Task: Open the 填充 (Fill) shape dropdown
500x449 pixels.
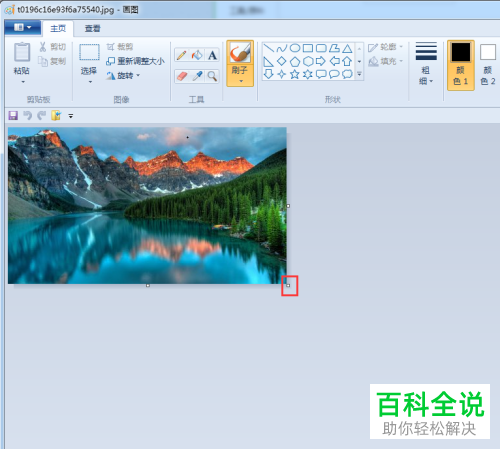Action: (386, 61)
